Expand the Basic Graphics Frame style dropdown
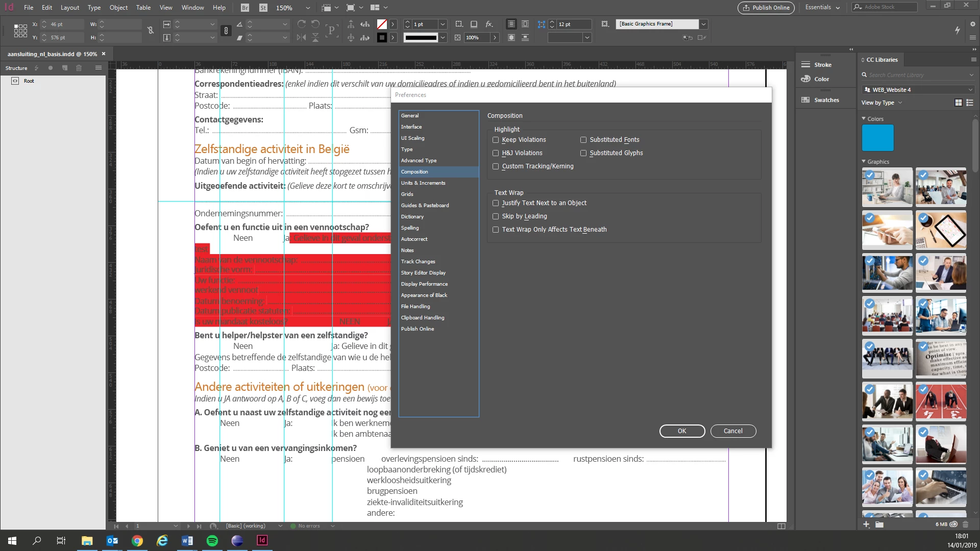Image resolution: width=980 pixels, height=551 pixels. [703, 24]
